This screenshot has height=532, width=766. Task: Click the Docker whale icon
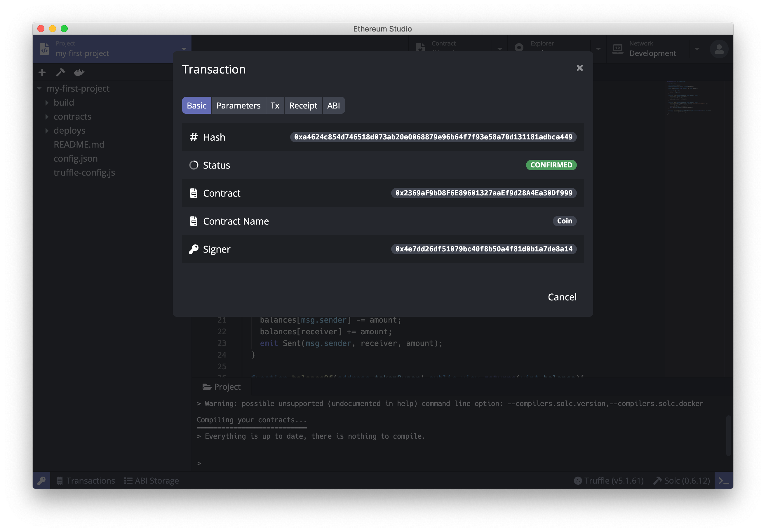(x=79, y=72)
